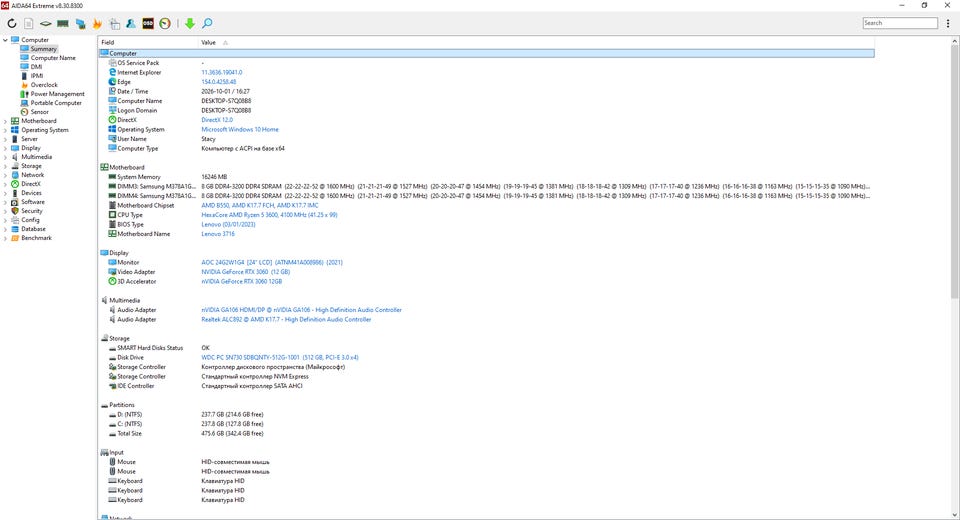Select Software in the navigation tree
Viewport: 960px width, 520px height.
click(x=33, y=202)
